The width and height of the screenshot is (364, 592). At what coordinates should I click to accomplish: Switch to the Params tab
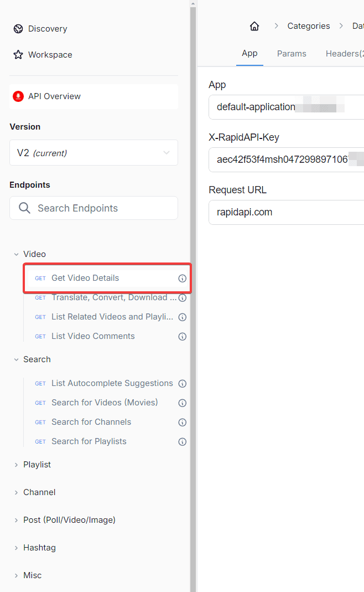click(292, 54)
